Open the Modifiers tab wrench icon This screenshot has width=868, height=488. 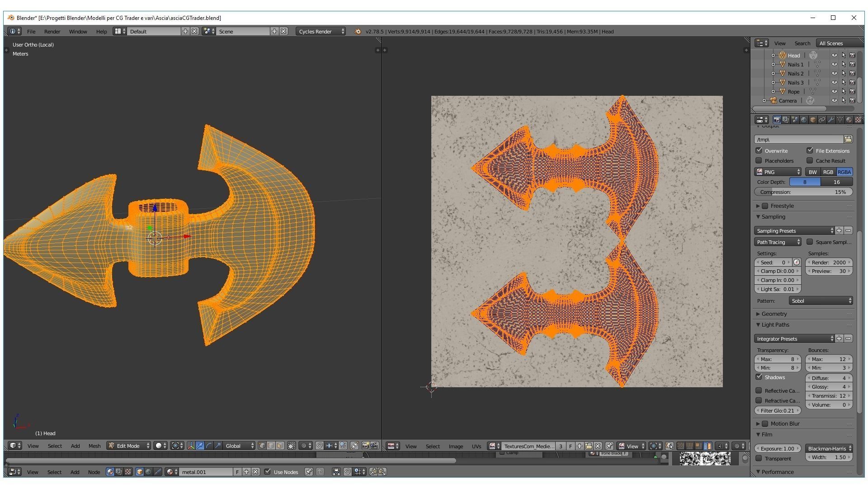[x=831, y=120]
